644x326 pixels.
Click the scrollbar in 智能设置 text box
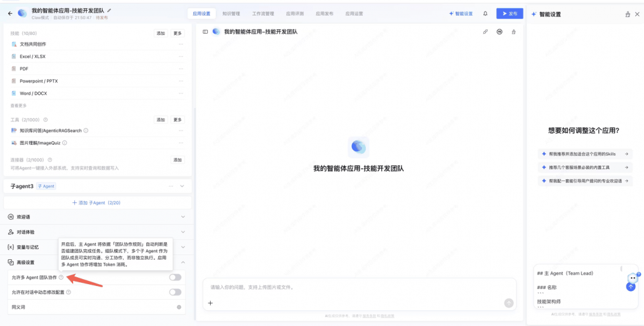(x=621, y=269)
